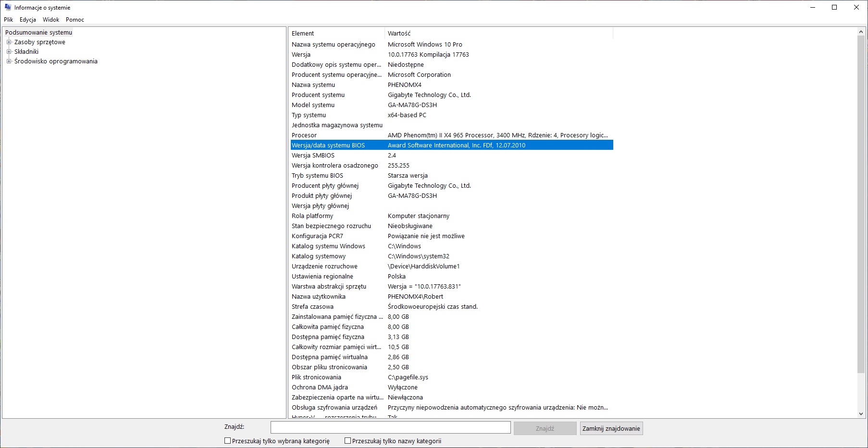
Task: Enable Przeszukaj tylko wybraną kategorię checkbox
Action: [x=228, y=441]
